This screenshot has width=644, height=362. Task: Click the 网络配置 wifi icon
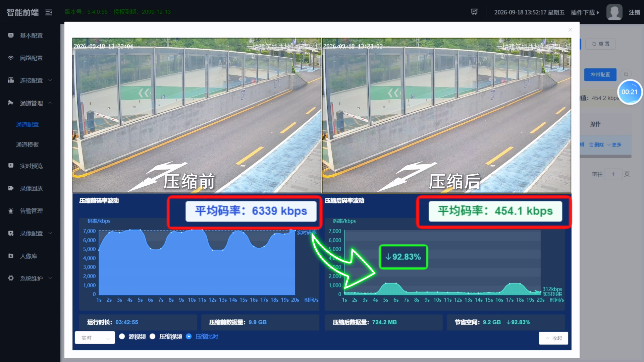coord(11,58)
